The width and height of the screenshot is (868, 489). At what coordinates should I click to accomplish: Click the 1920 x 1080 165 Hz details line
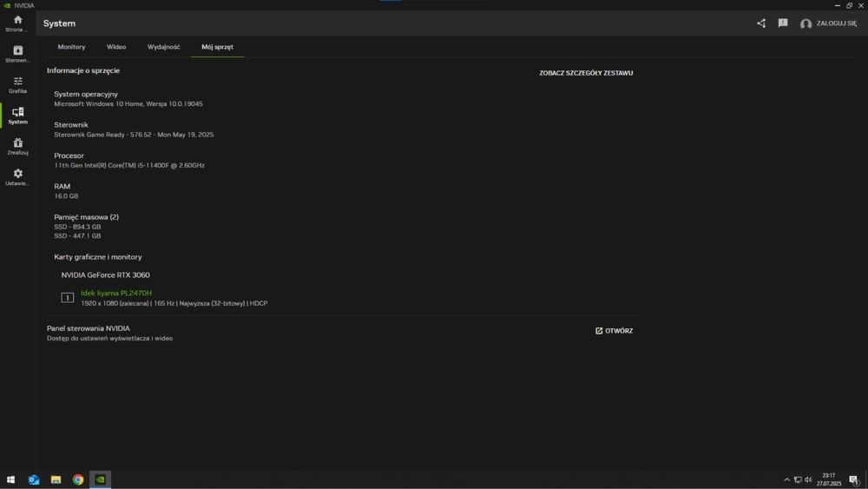[x=174, y=303]
